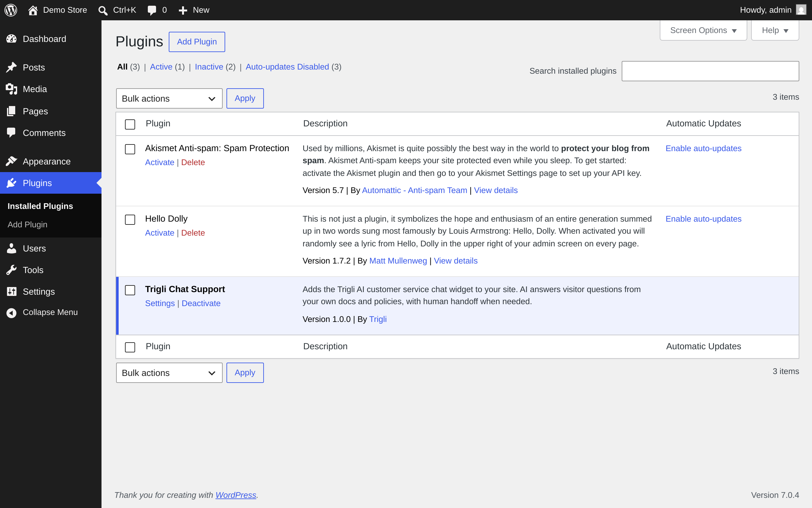
Task: Filter plugins by All
Action: (122, 67)
